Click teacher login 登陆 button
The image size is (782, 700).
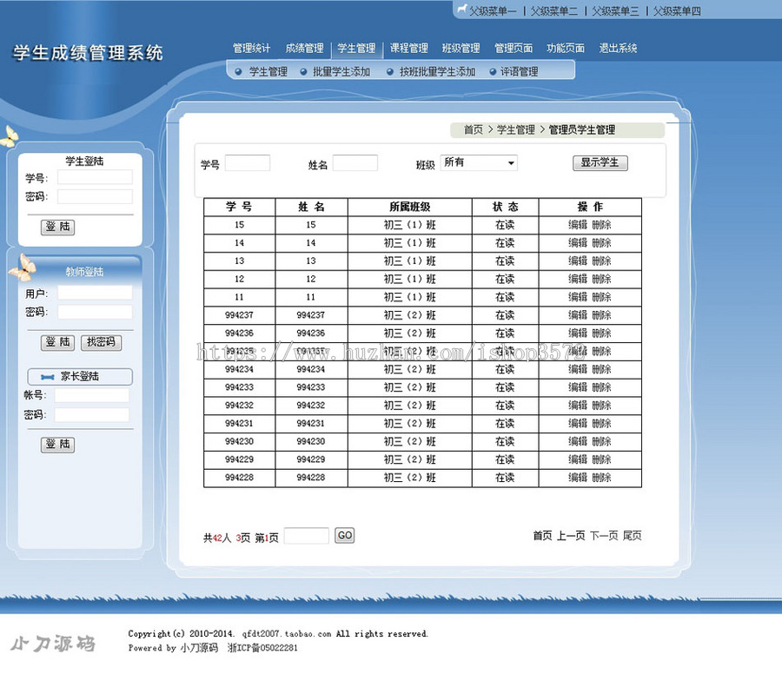click(x=58, y=342)
